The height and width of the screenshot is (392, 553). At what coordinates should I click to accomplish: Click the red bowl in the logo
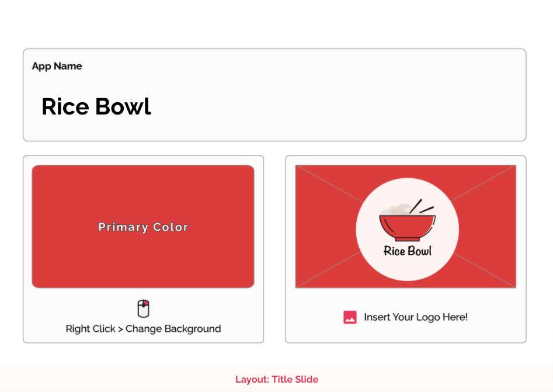point(408,228)
